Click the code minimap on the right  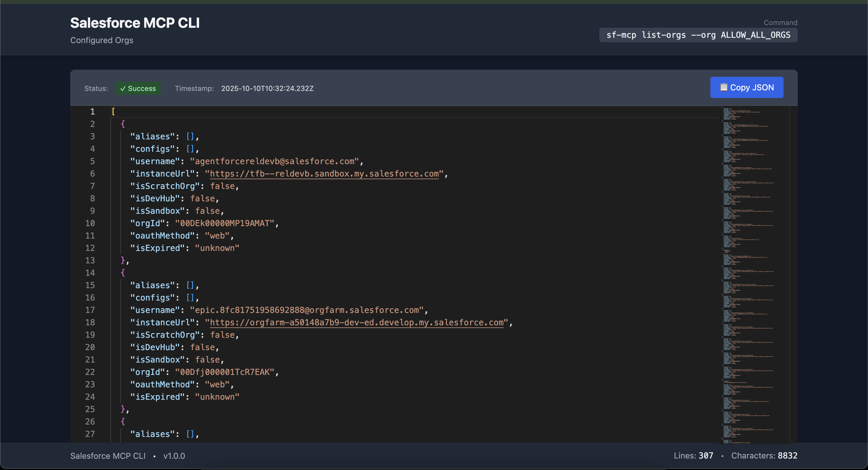tap(751, 270)
